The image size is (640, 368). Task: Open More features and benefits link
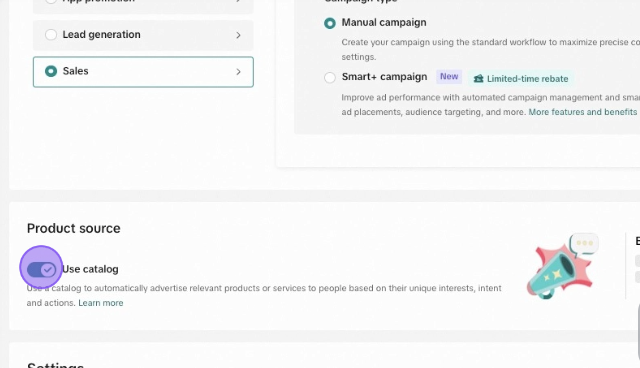pos(583,112)
